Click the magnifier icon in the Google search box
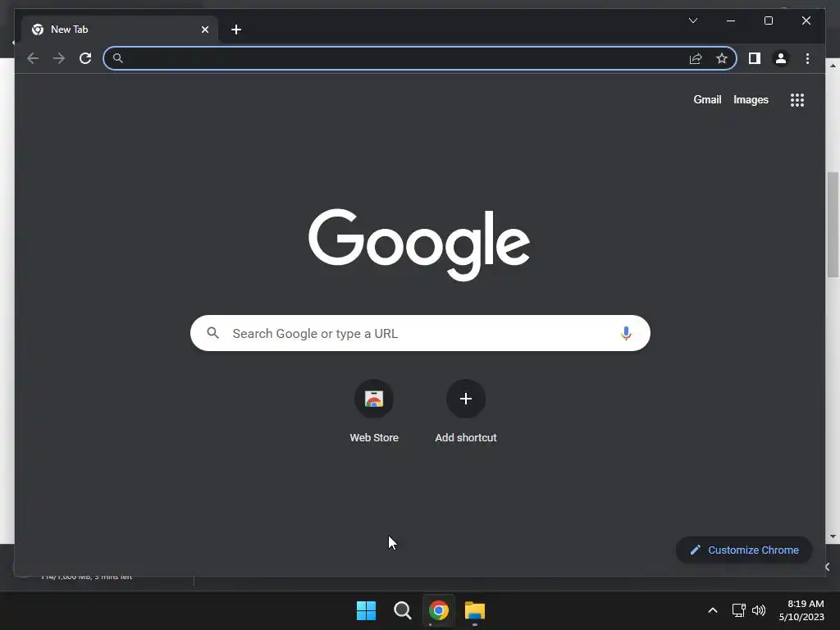Viewport: 840px width, 630px height. coord(213,333)
